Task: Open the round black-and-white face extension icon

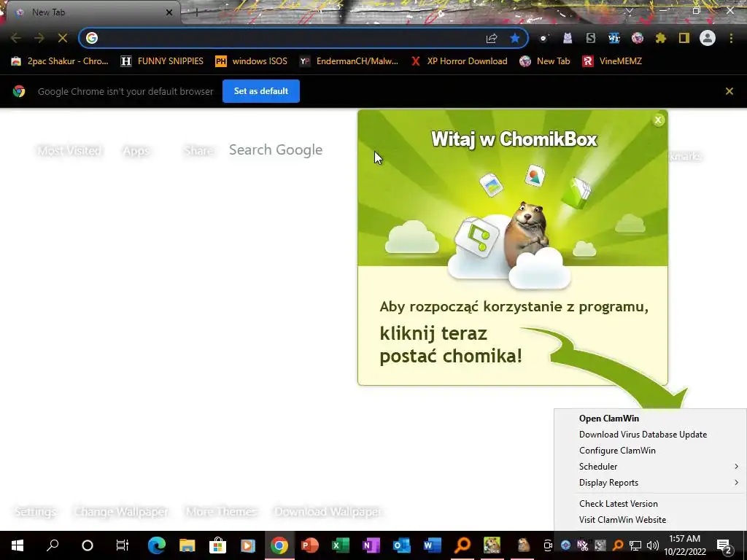Action: pos(543,38)
